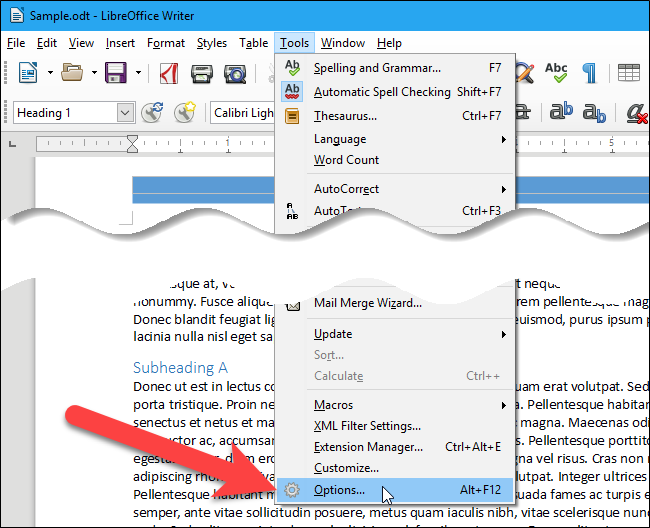Expand the Update submenu
Viewport: 650px width, 528px height.
[395, 334]
